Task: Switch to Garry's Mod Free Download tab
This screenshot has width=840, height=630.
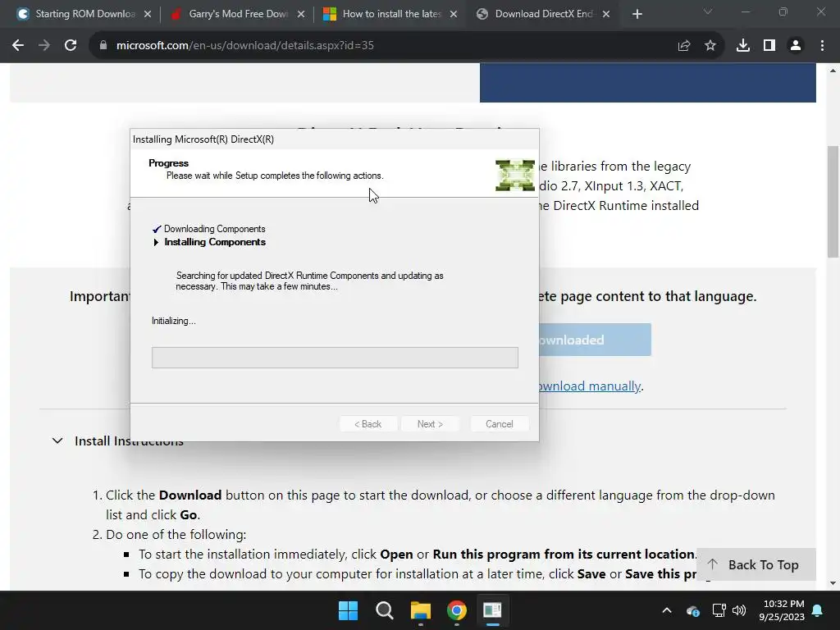Action: pos(238,14)
